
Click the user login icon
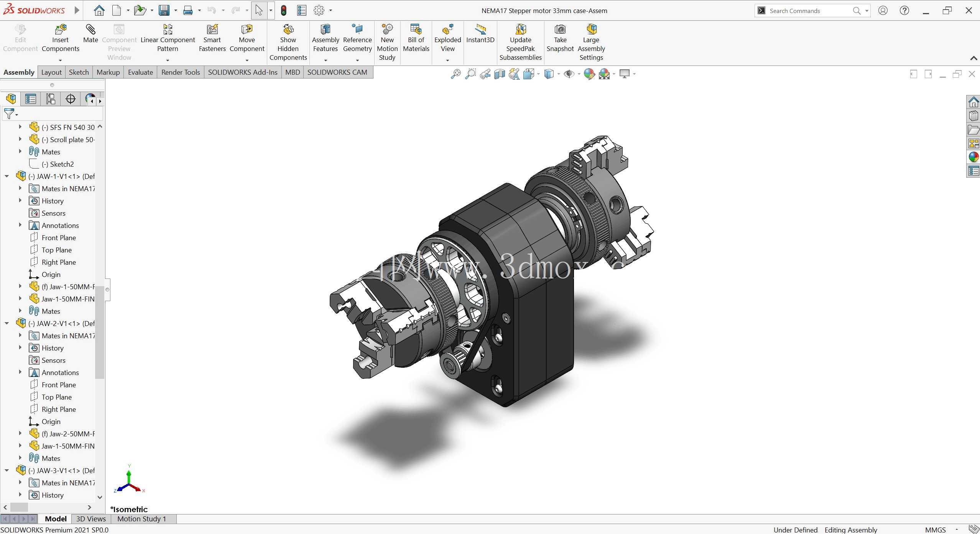point(883,10)
